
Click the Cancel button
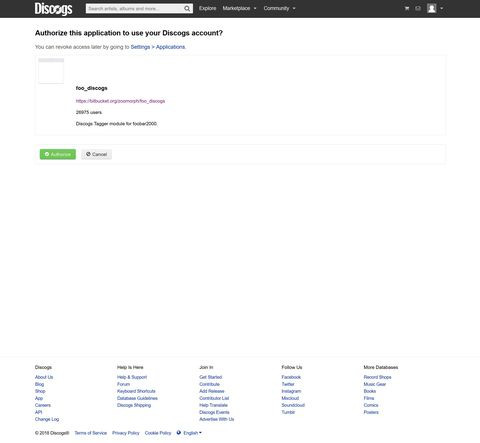point(96,154)
